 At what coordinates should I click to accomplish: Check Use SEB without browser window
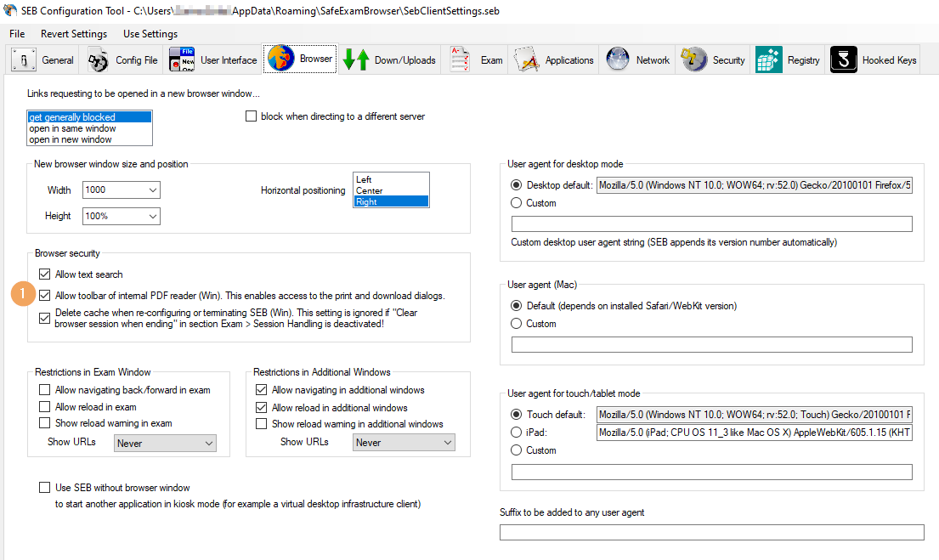click(x=45, y=488)
